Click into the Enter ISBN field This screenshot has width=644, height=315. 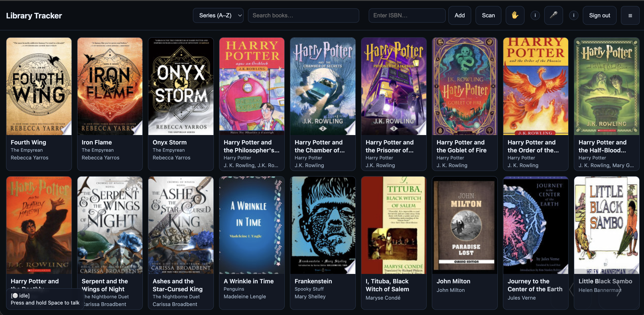pos(407,15)
